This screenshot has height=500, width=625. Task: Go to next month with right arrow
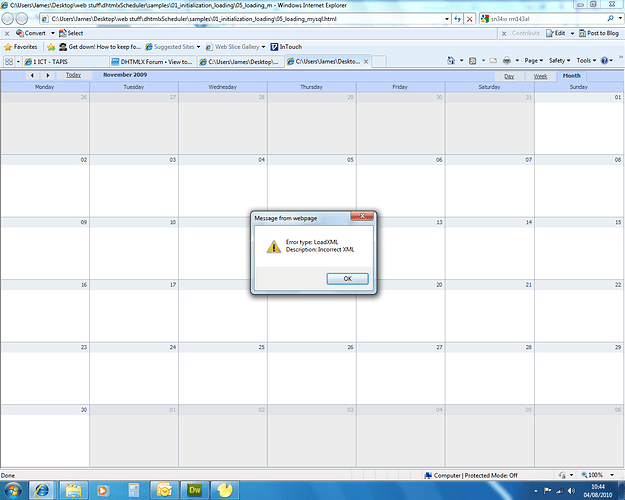tap(47, 75)
